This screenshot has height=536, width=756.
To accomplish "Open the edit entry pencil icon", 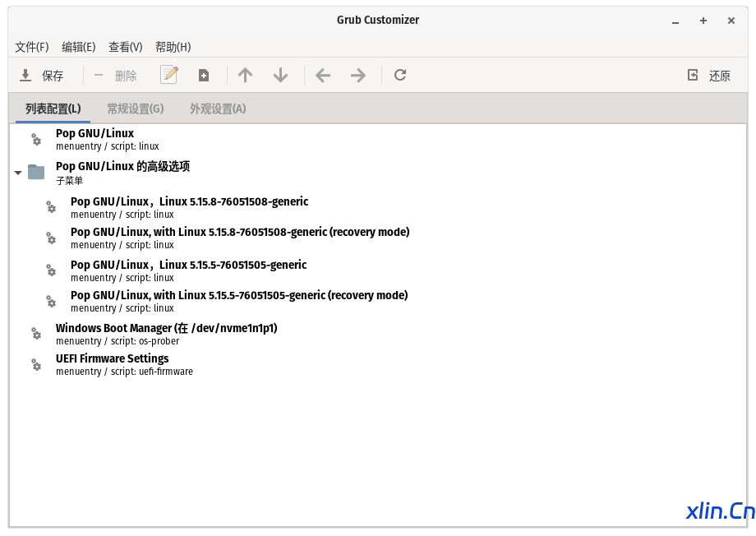I will coord(168,75).
